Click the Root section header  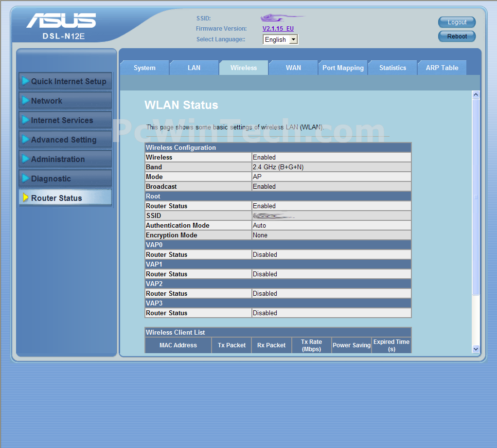(278, 196)
